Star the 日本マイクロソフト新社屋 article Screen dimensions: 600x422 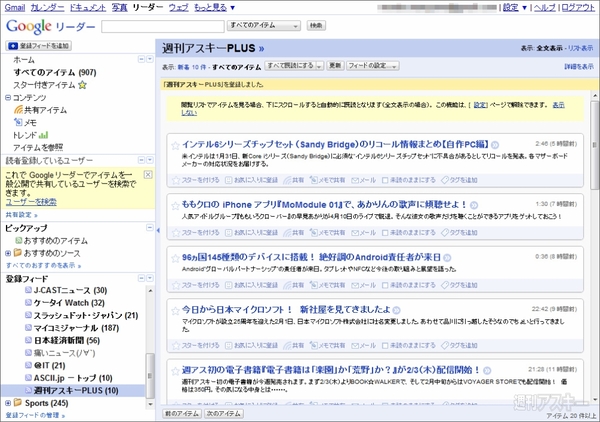tap(175, 311)
